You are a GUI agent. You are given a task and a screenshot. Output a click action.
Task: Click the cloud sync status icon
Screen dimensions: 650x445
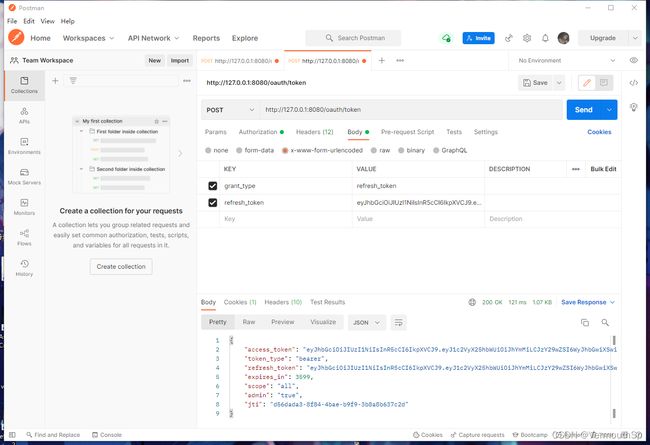tap(446, 38)
